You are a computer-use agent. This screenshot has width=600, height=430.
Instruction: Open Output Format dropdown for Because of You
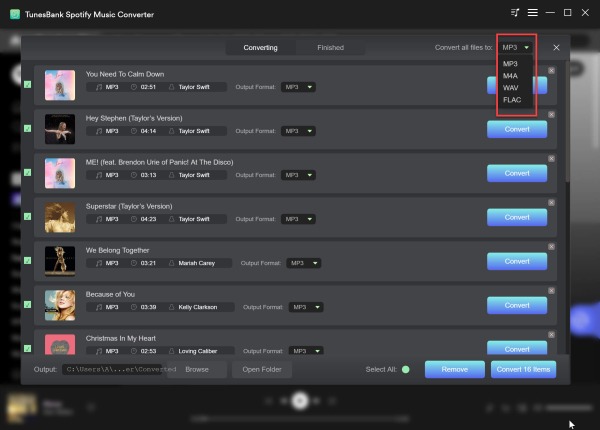click(306, 307)
